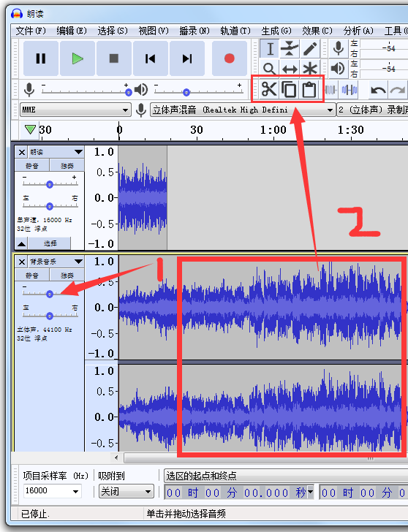Click the 背景音乐 track gain slider
Screen dimensions: 408x532
50,294
